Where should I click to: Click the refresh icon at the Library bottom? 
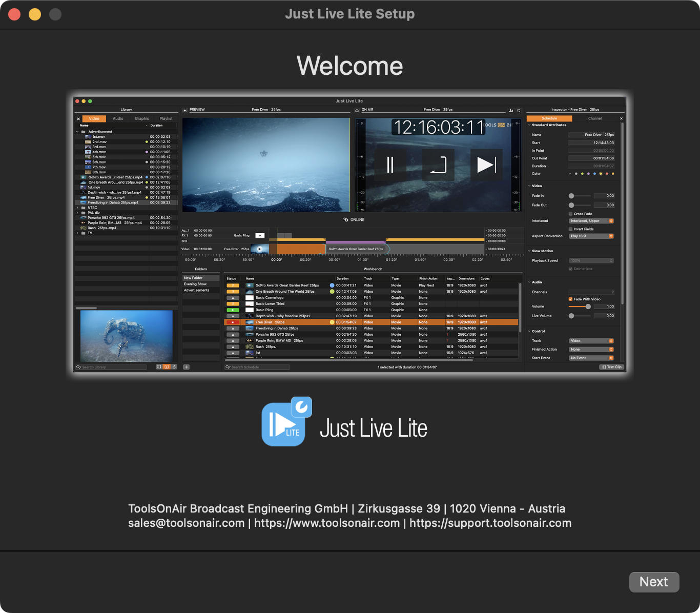coord(174,367)
